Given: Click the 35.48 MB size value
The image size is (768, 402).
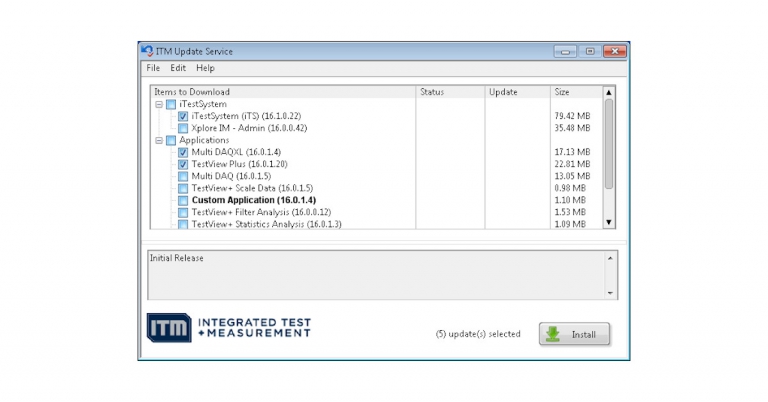Looking at the screenshot, I should tap(572, 128).
